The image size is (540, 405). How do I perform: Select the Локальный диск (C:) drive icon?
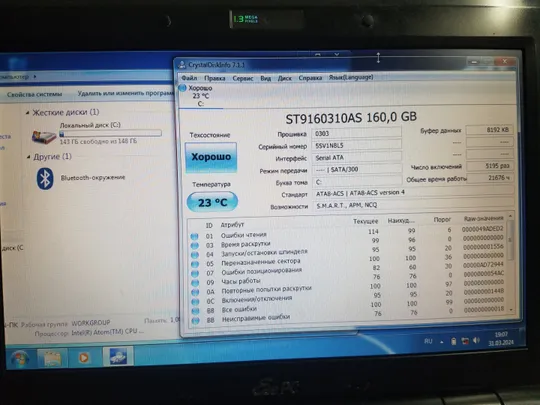44,137
